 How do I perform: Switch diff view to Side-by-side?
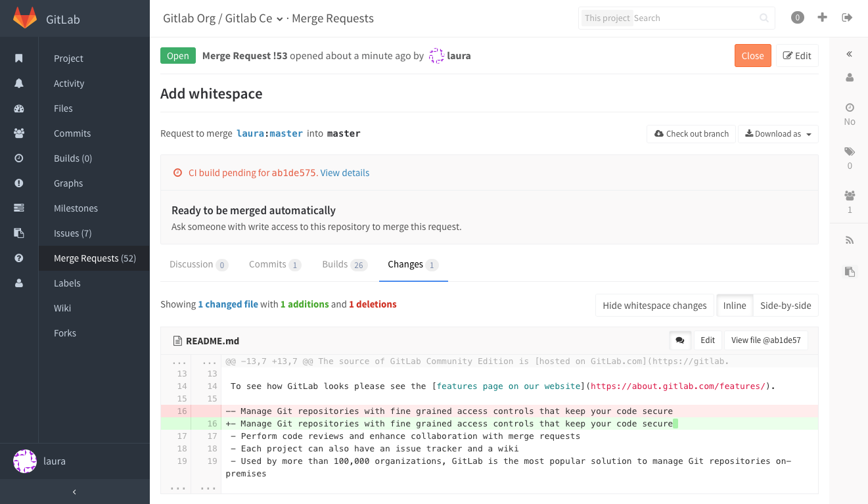point(785,306)
